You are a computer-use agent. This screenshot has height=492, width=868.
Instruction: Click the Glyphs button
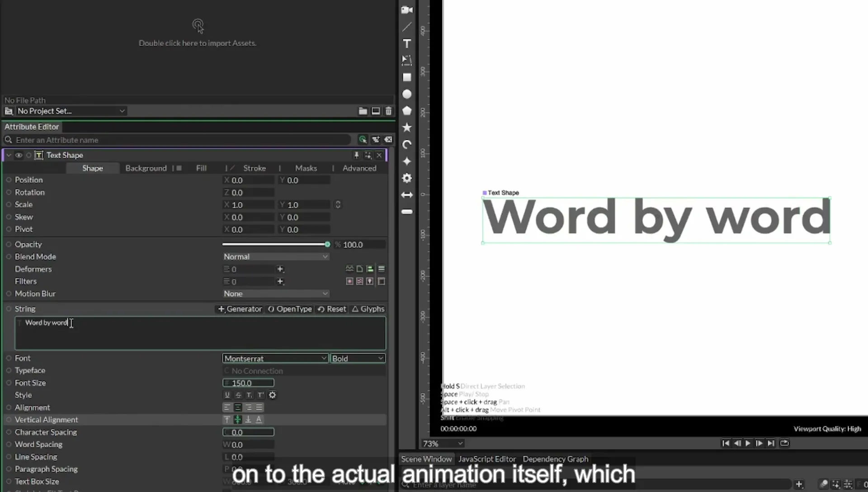(x=368, y=309)
